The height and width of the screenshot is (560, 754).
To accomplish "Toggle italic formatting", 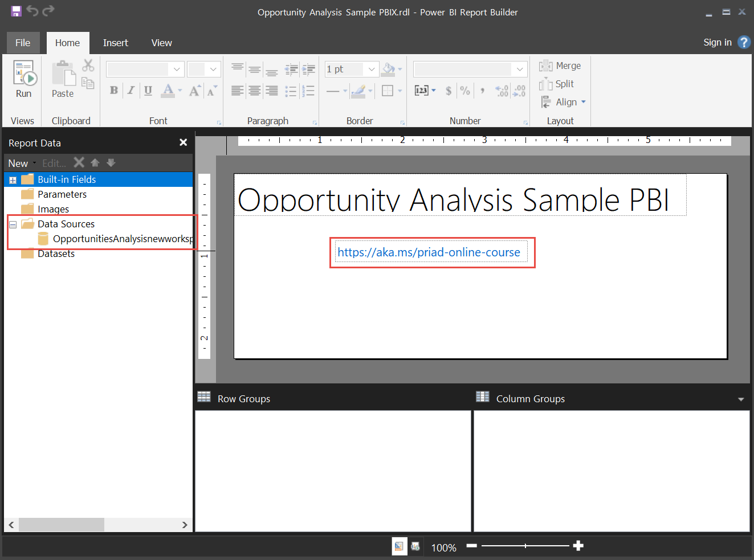I will coord(131,91).
